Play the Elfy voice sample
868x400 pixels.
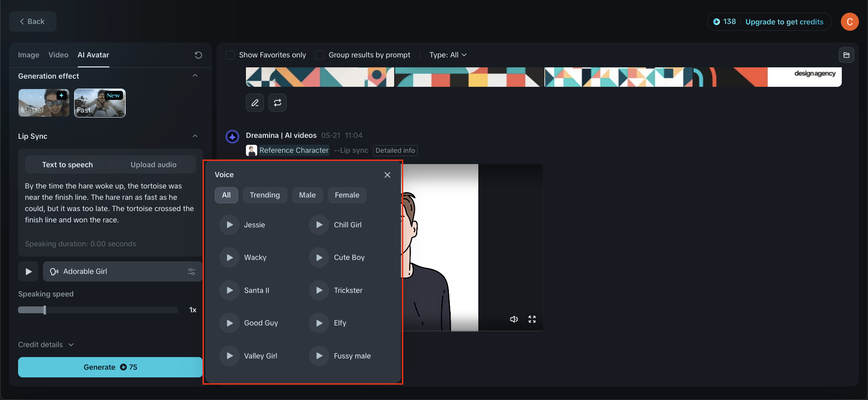coord(319,323)
